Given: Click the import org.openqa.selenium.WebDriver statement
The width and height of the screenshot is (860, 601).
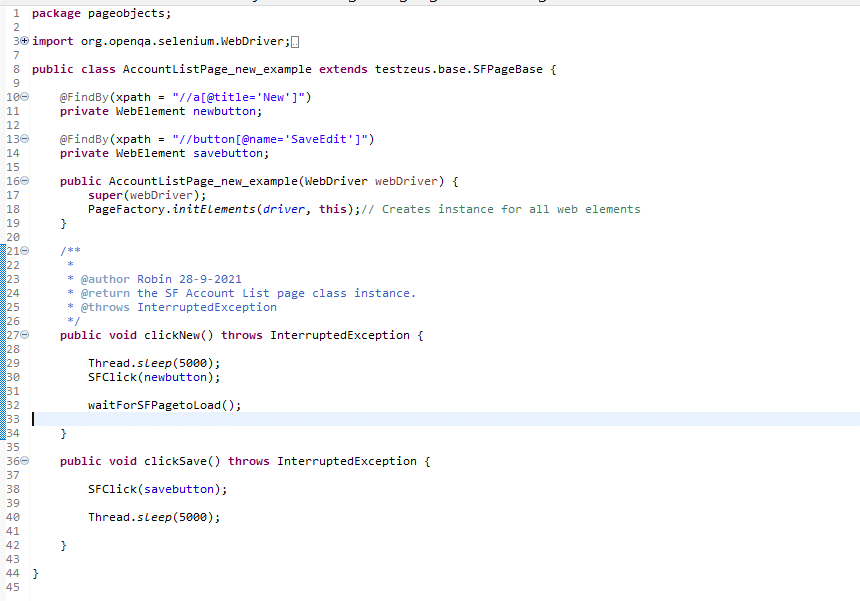Looking at the screenshot, I should point(161,42).
